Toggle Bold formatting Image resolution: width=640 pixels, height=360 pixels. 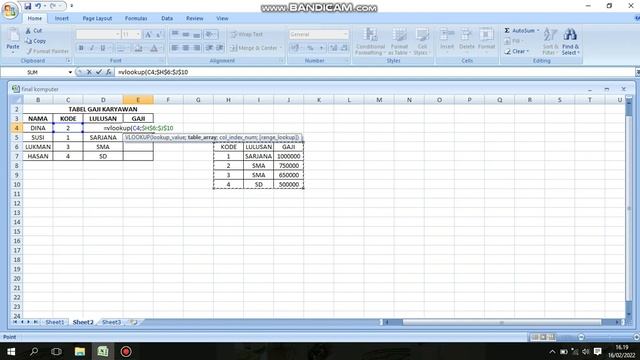[x=81, y=48]
